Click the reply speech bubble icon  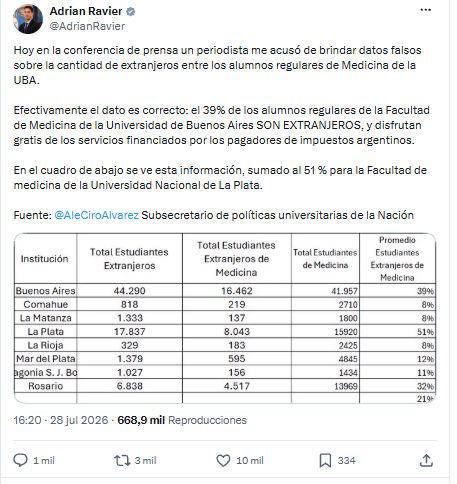click(x=20, y=460)
